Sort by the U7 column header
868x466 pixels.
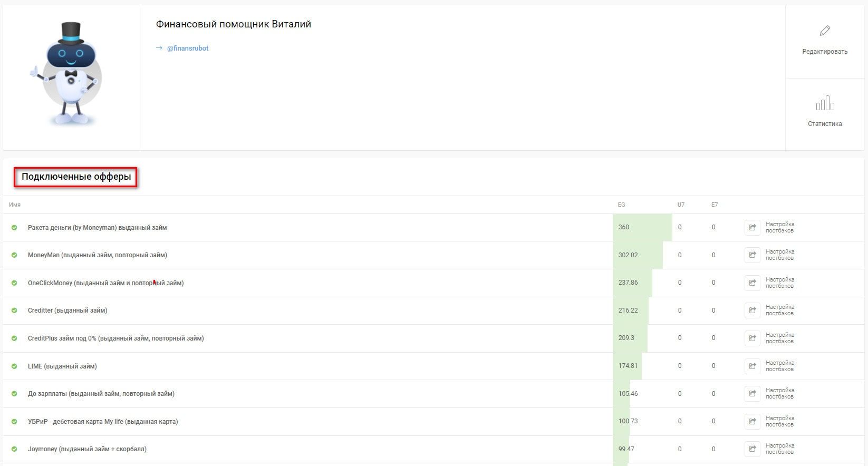pyautogui.click(x=681, y=205)
